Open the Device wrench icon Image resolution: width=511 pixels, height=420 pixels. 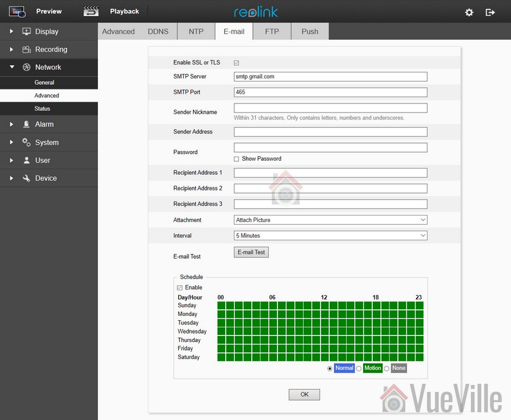click(x=26, y=178)
